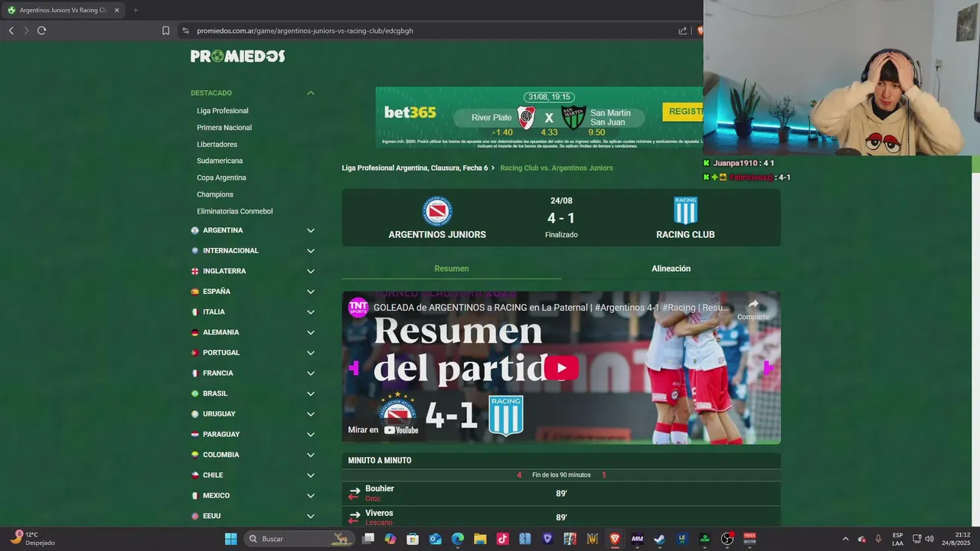Open the Windows Start menu
Viewport: 980px width, 551px height.
coord(230,539)
